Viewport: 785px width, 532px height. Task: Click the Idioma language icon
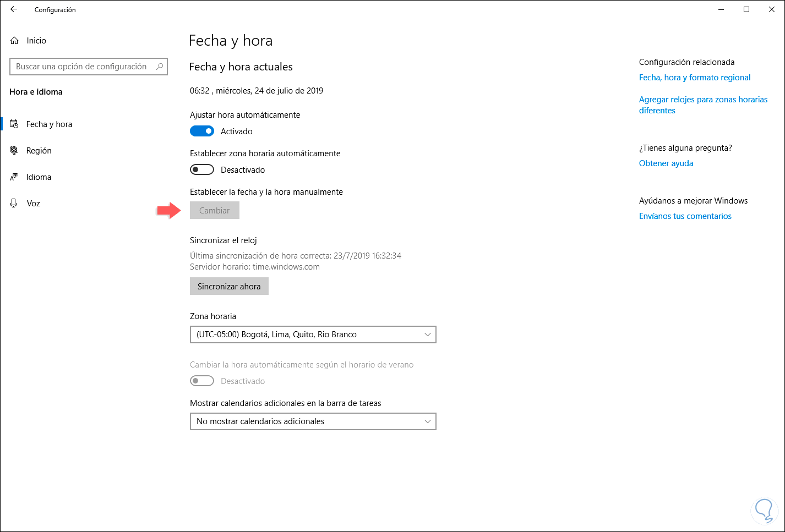[x=14, y=177]
